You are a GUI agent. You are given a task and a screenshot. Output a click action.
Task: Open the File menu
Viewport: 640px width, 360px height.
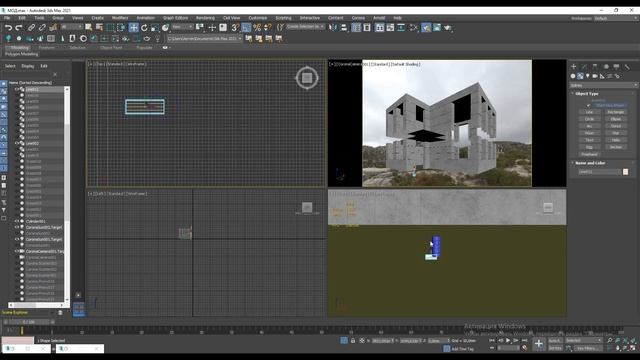pyautogui.click(x=7, y=18)
